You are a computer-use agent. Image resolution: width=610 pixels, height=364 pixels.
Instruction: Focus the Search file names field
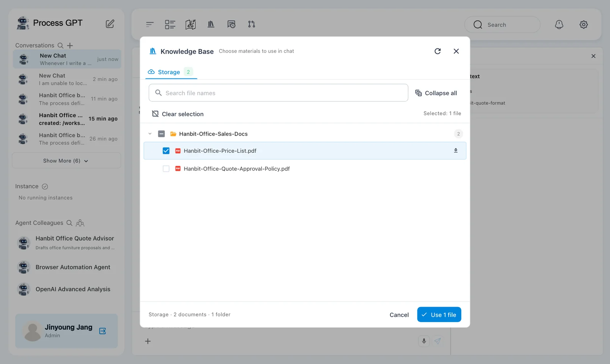coord(278,93)
